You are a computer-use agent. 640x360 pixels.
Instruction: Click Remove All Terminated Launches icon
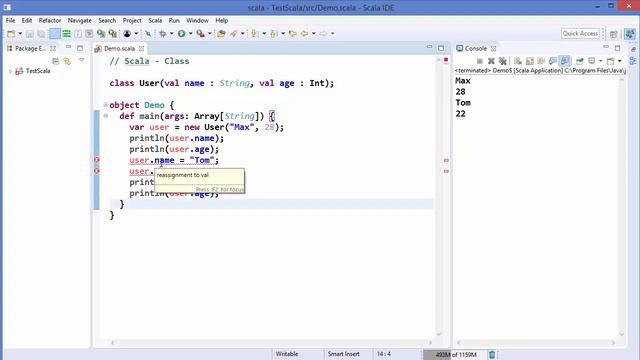coord(503,61)
